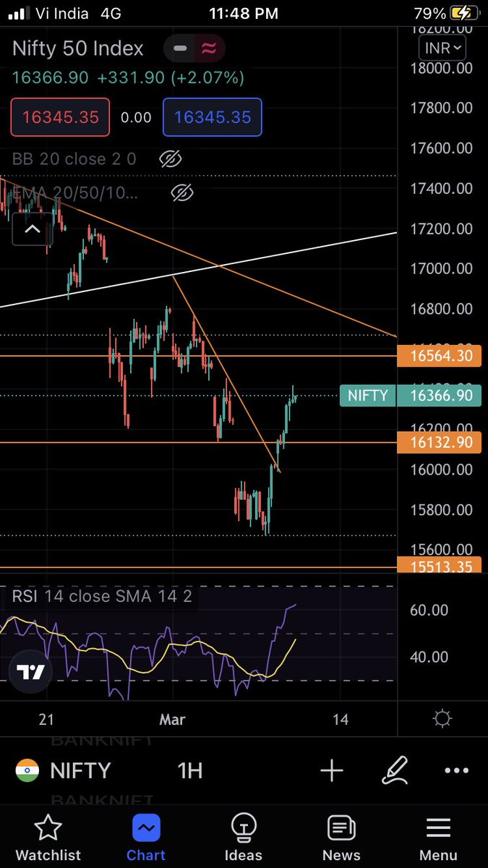The image size is (488, 868).
Task: Select the EMA 20/50/10 indicator label
Action: tap(74, 192)
